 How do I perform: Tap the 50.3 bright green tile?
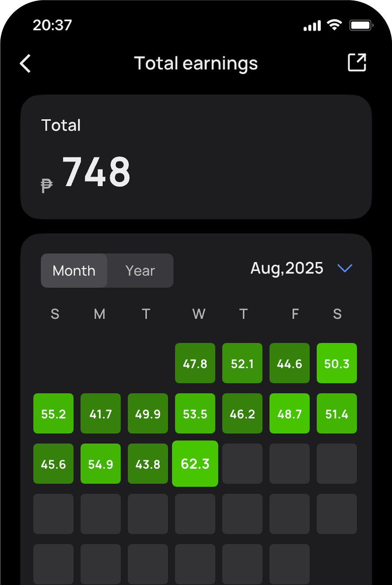pyautogui.click(x=337, y=363)
